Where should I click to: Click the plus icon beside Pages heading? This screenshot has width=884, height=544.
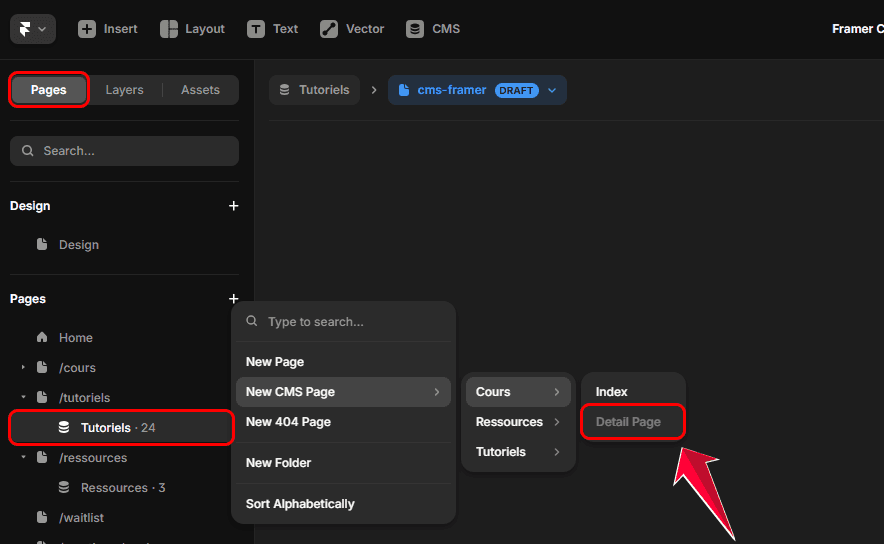(x=233, y=299)
